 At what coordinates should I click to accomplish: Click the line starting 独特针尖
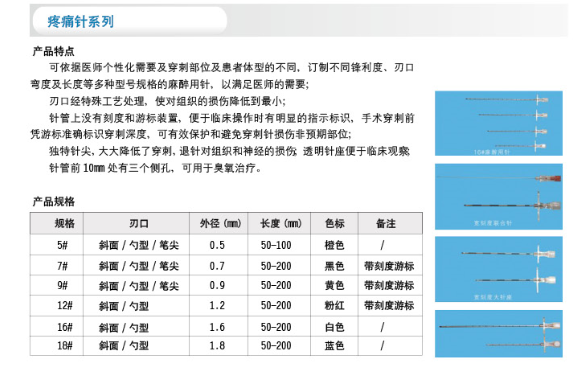(x=229, y=151)
